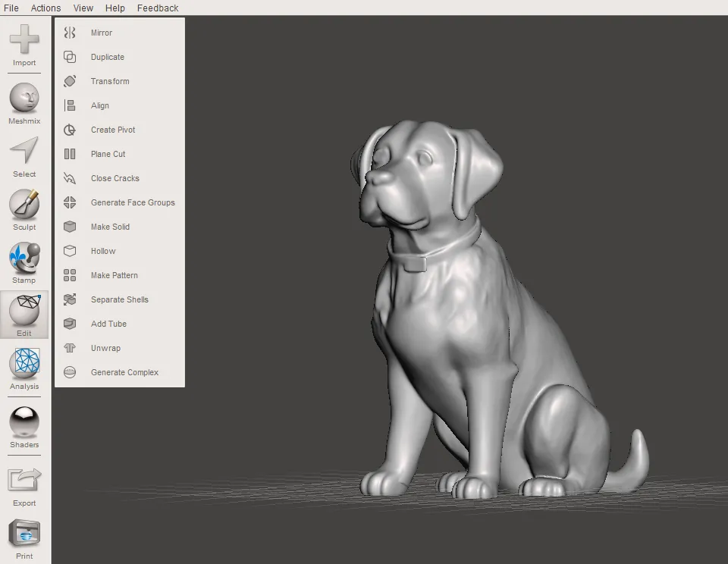Choose the Hollow label
Viewport: 728px width, 564px height.
(x=103, y=251)
